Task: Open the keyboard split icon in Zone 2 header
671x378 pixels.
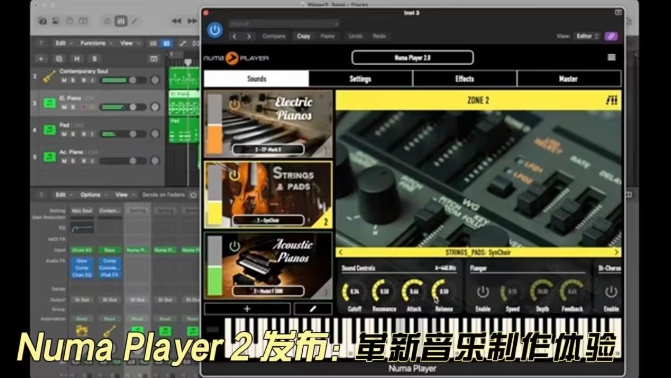Action: coord(612,100)
